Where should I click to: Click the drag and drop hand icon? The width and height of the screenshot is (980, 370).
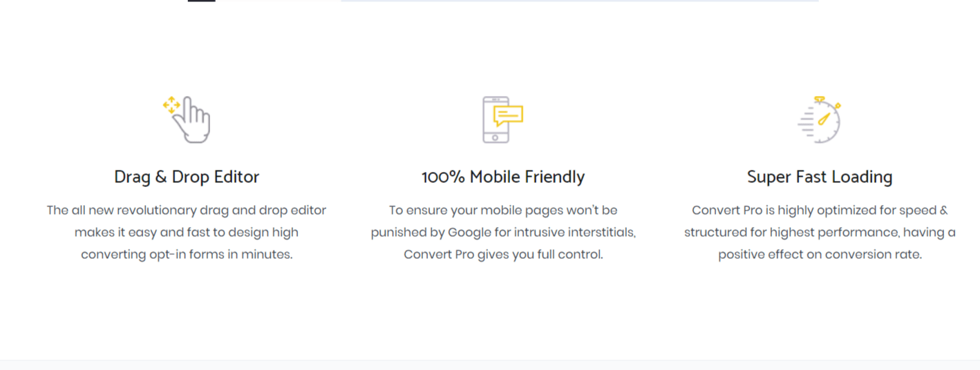tap(187, 119)
